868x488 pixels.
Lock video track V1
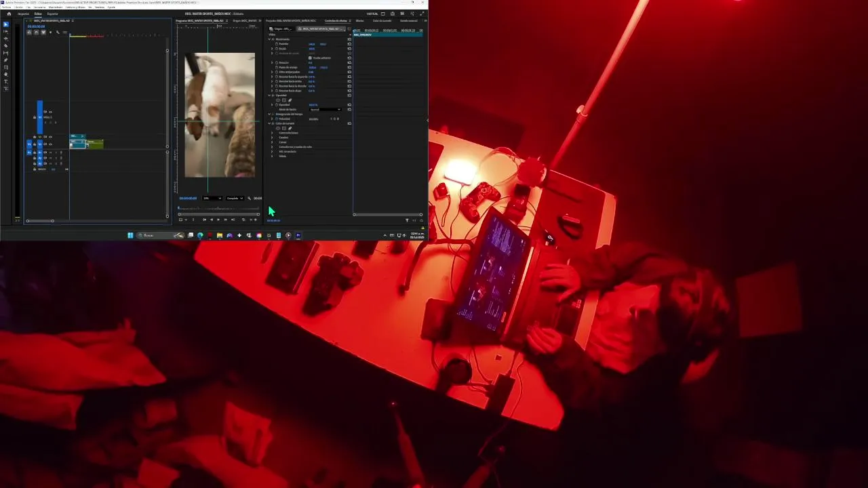[35, 144]
